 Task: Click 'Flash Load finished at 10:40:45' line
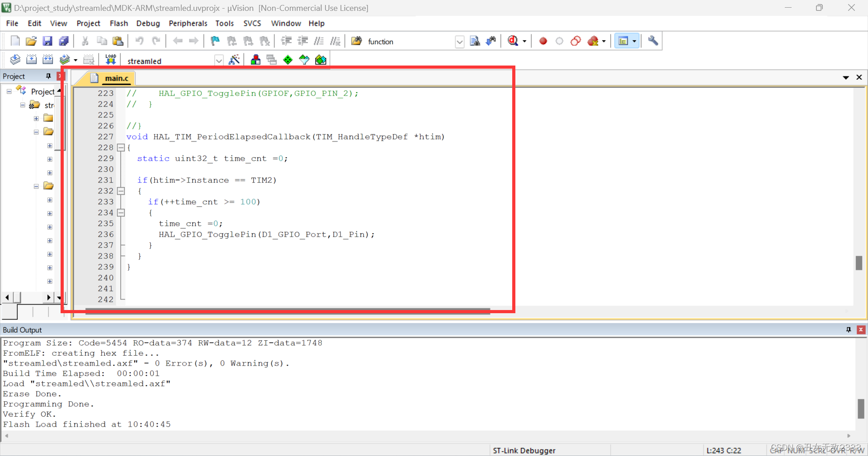coord(87,424)
